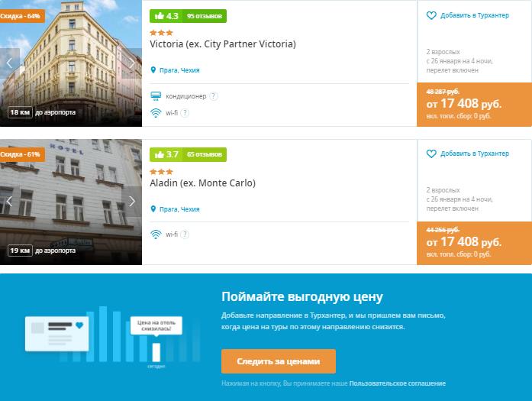Open Aladin (ex. Monte Carlo) hotel title
Viewport: 532px width, 401px height.
pos(202,183)
